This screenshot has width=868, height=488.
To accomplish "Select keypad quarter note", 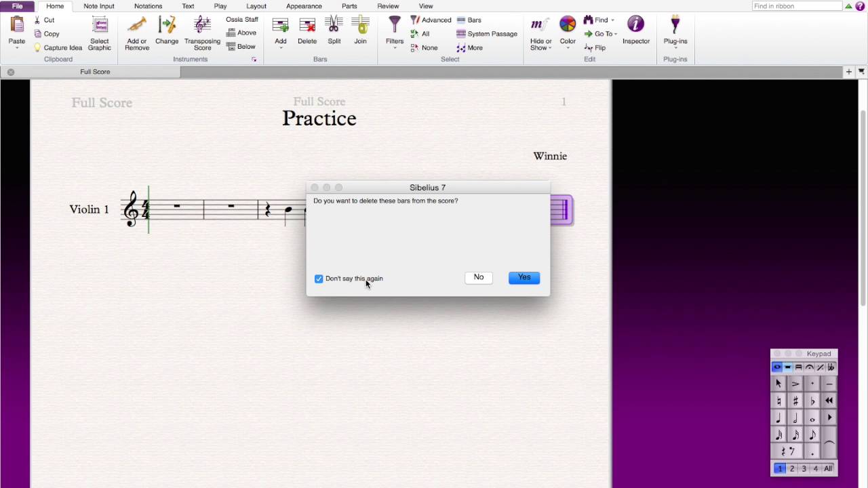I will pos(778,418).
